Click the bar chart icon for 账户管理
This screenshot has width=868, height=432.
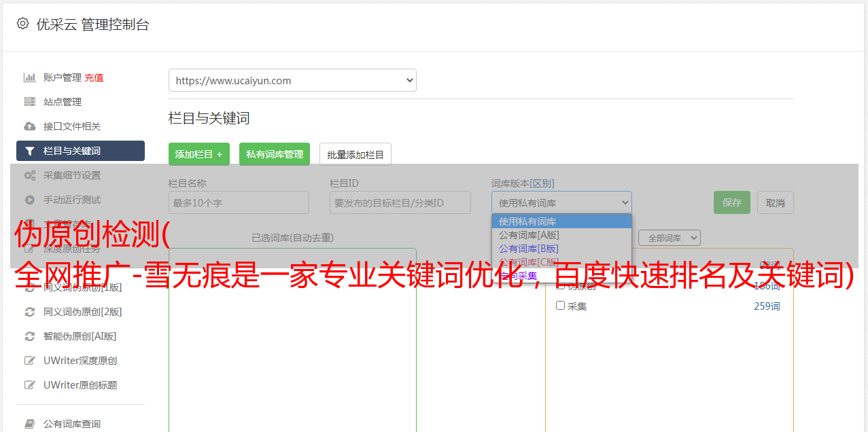coord(29,77)
